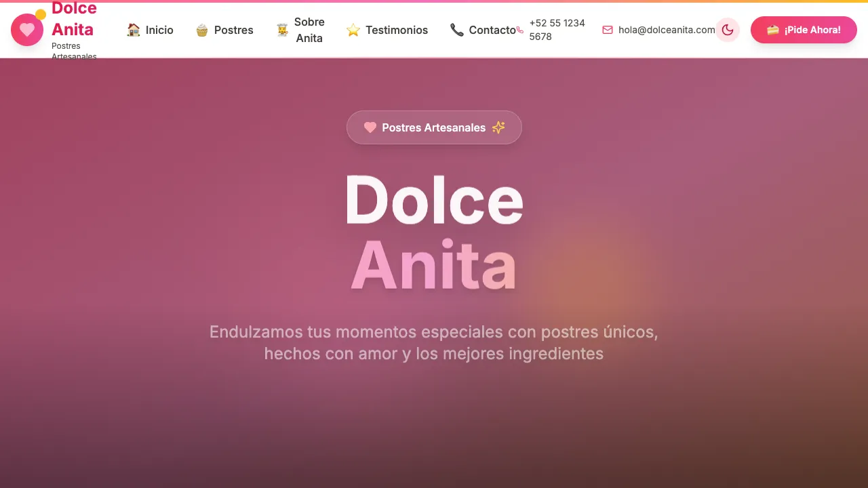This screenshot has height=488, width=868.
Task: Open the Postres navigation item
Action: [x=233, y=30]
